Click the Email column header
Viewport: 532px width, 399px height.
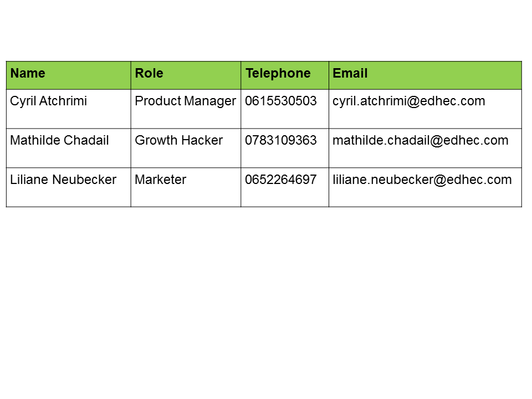click(350, 73)
